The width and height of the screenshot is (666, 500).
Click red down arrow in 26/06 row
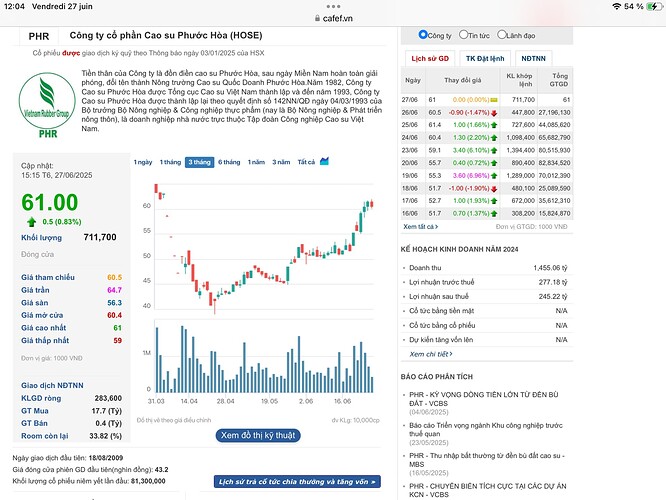pyautogui.click(x=494, y=113)
